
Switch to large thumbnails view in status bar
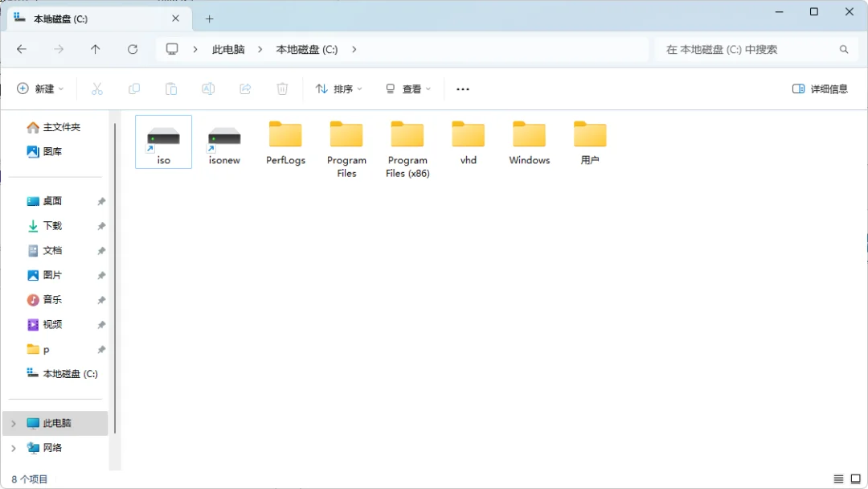pyautogui.click(x=856, y=479)
